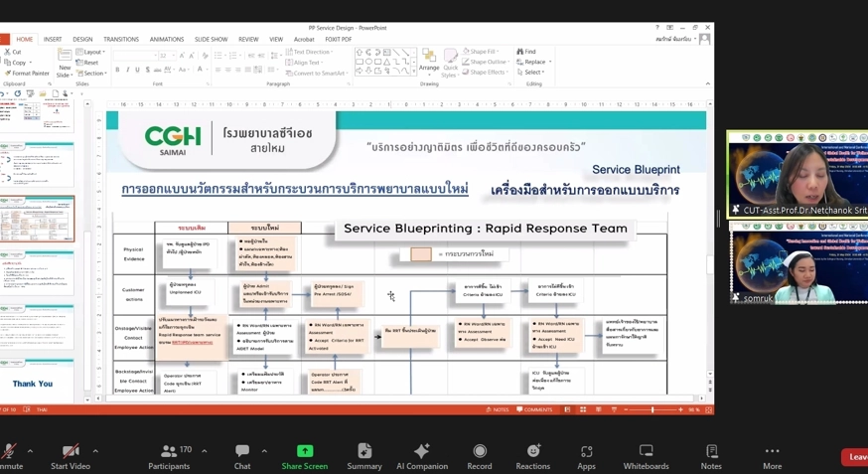Image resolution: width=868 pixels, height=474 pixels.
Task: Open the Chat panel
Action: pos(242,456)
